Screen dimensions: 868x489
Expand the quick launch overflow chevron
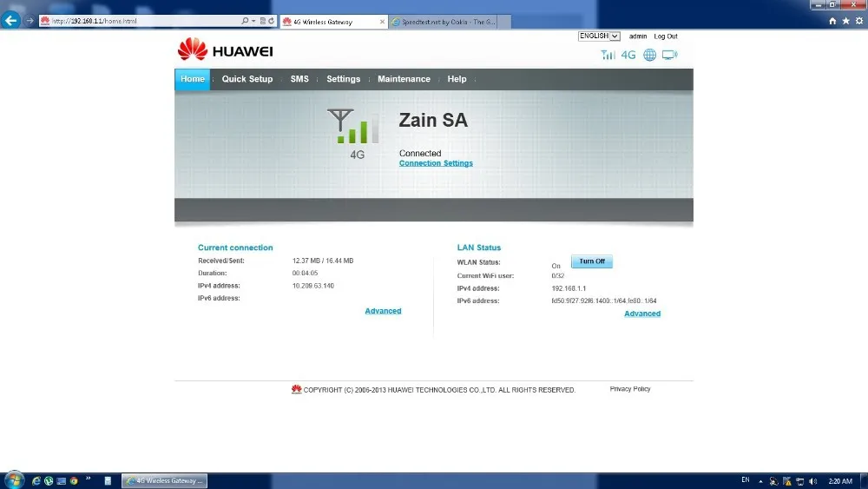pyautogui.click(x=88, y=479)
